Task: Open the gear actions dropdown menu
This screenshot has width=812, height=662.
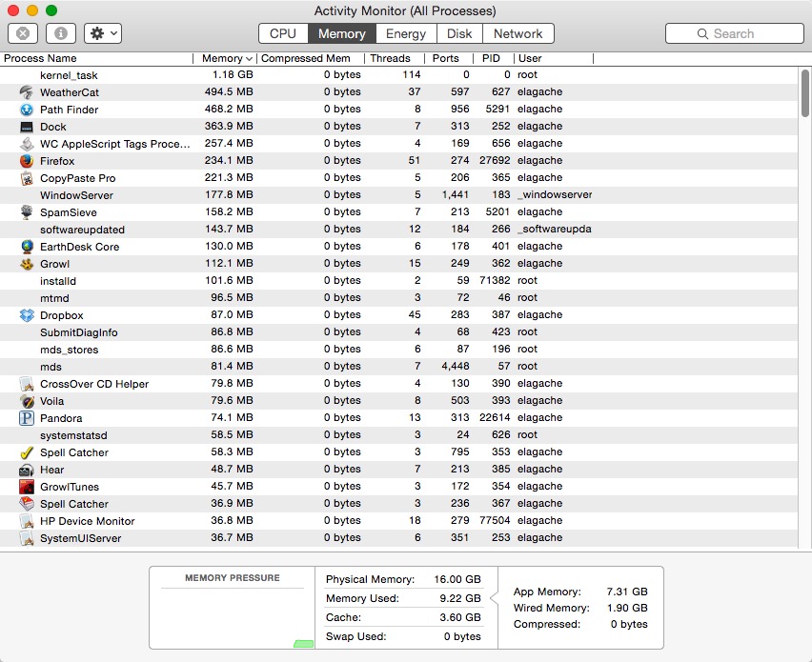Action: click(103, 33)
